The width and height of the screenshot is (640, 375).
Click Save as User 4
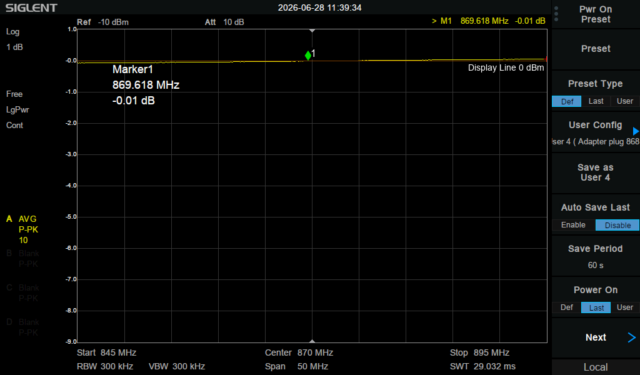click(596, 173)
